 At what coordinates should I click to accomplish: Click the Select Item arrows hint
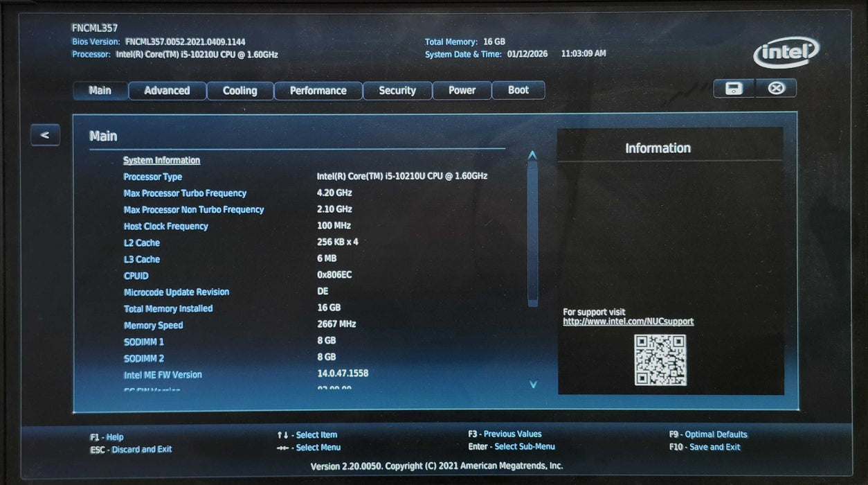[x=307, y=435]
